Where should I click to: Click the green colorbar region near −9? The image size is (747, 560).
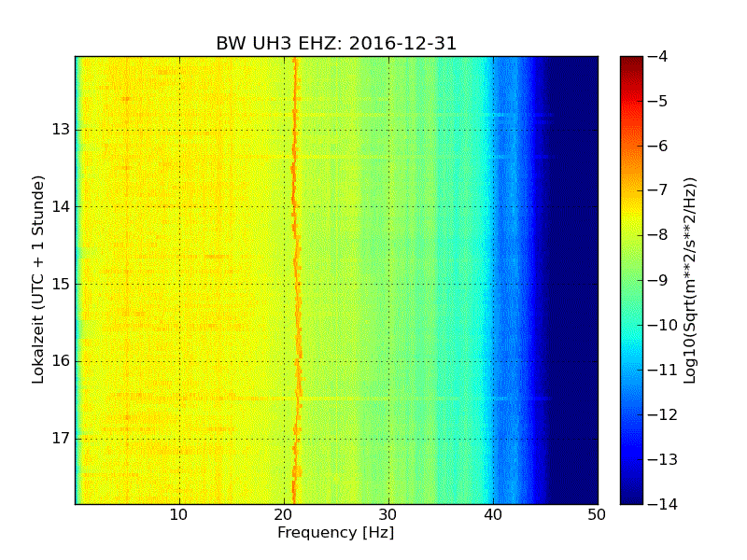point(632,280)
